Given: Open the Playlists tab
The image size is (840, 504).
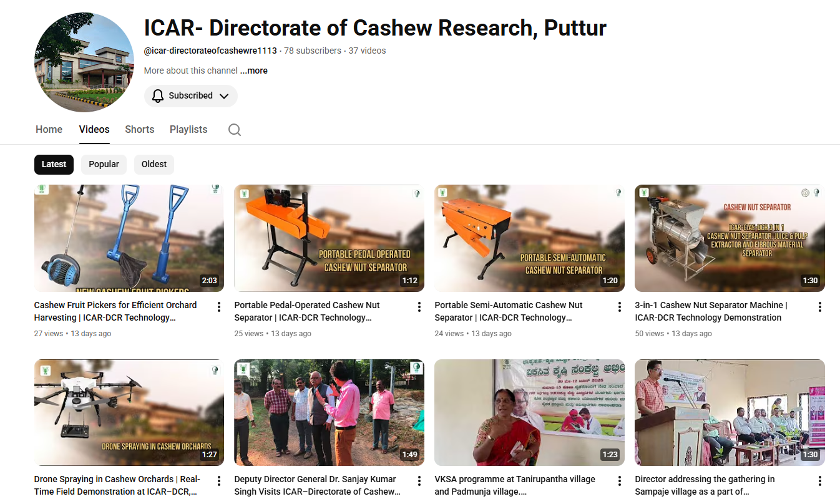Looking at the screenshot, I should coord(188,129).
